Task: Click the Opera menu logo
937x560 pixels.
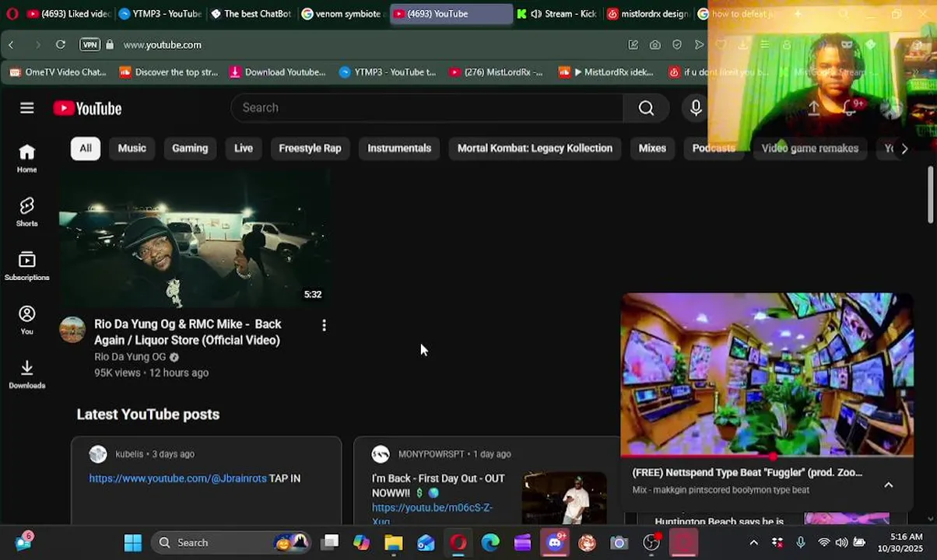Action: 12,13
